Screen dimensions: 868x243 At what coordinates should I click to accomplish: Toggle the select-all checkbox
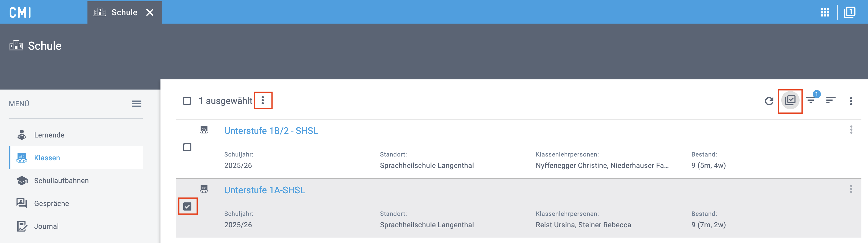click(x=187, y=101)
